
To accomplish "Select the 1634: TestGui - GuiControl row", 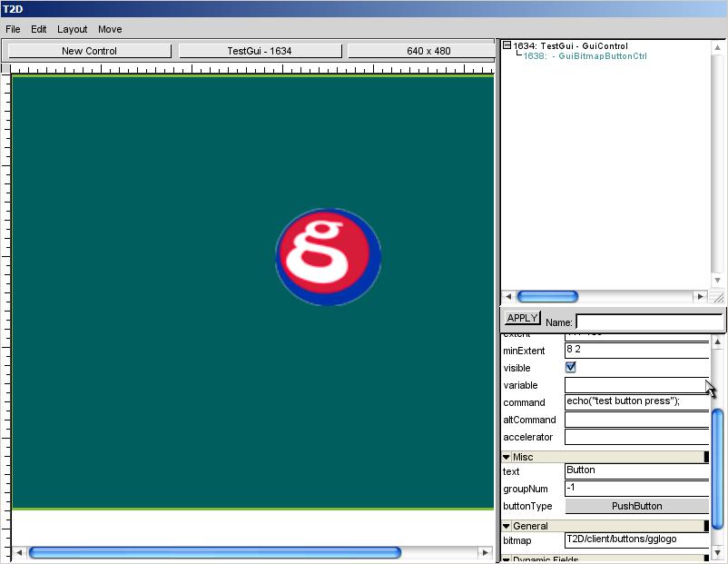I will pyautogui.click(x=571, y=46).
